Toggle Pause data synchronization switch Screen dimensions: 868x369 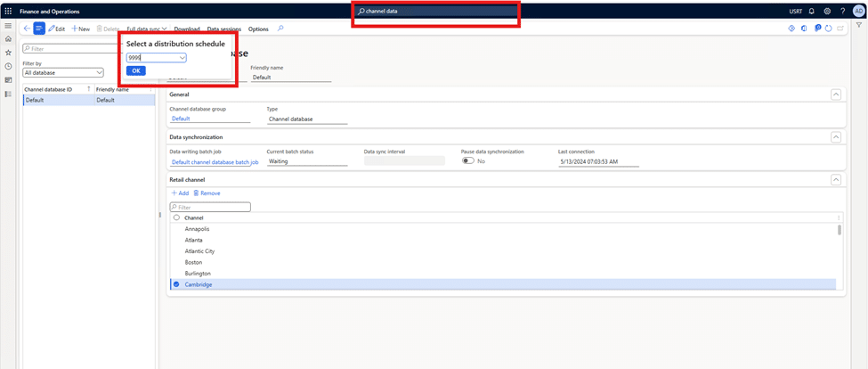(x=467, y=161)
